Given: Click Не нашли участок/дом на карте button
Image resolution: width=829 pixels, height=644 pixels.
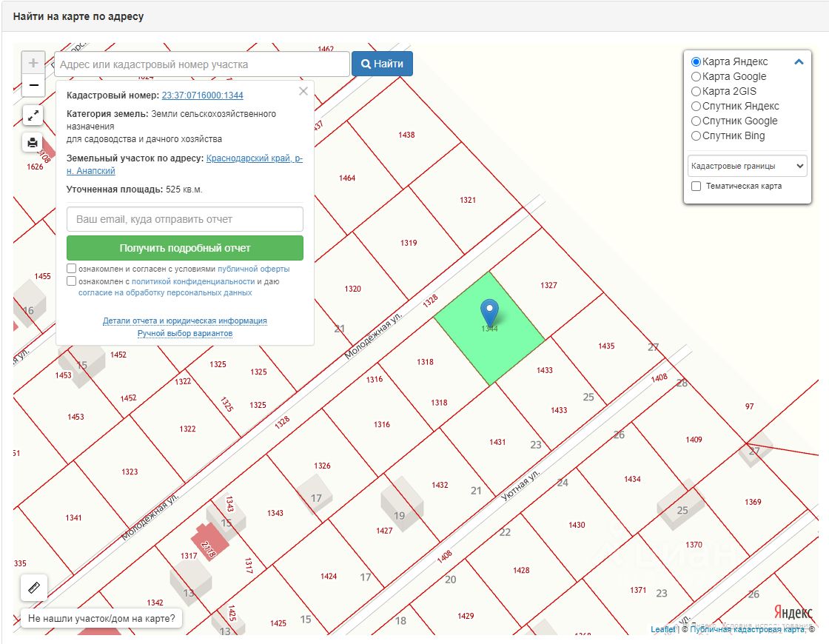Looking at the screenshot, I should (x=101, y=618).
